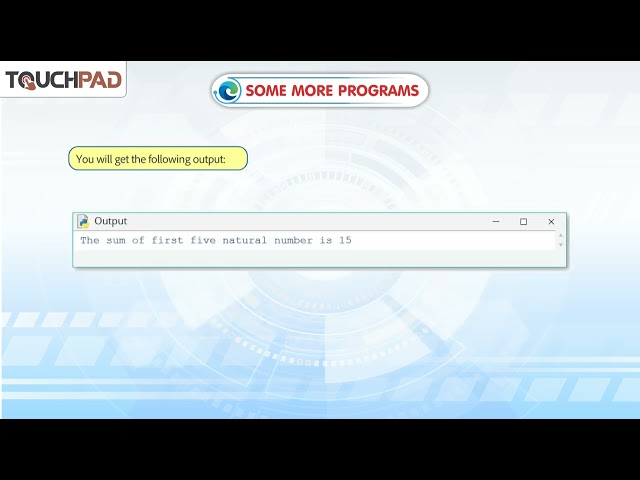This screenshot has height=480, width=640.
Task: Click the word 'The' starting the output line
Action: coord(90,240)
